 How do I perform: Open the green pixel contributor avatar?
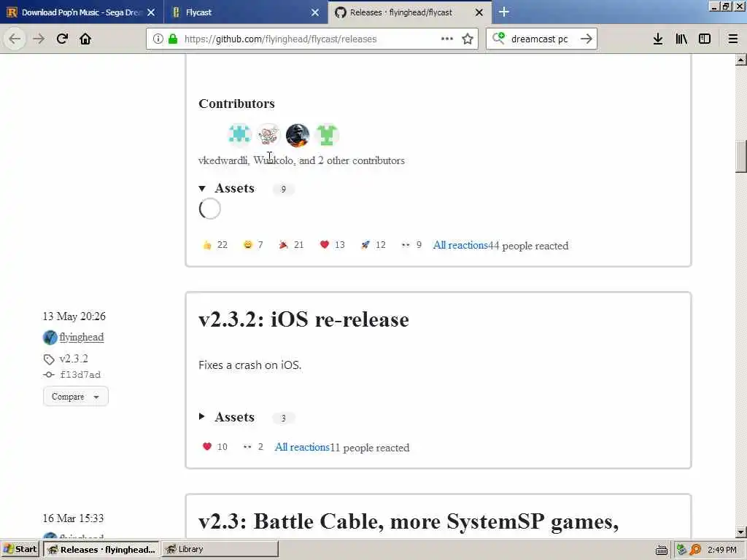click(327, 135)
